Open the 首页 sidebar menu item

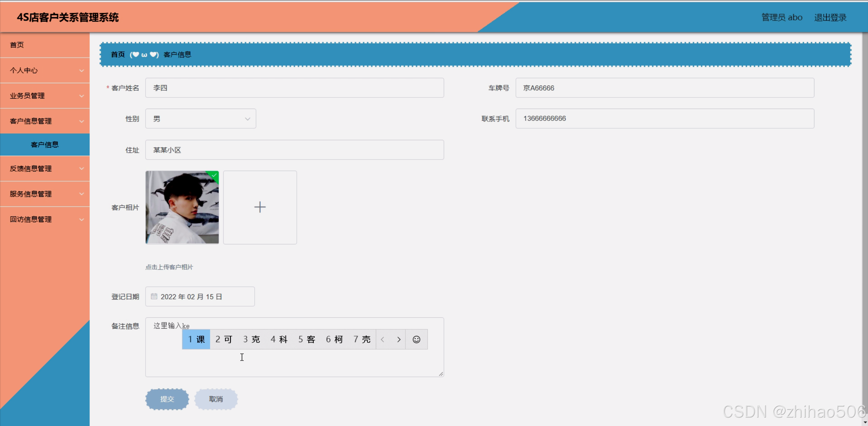(x=17, y=45)
